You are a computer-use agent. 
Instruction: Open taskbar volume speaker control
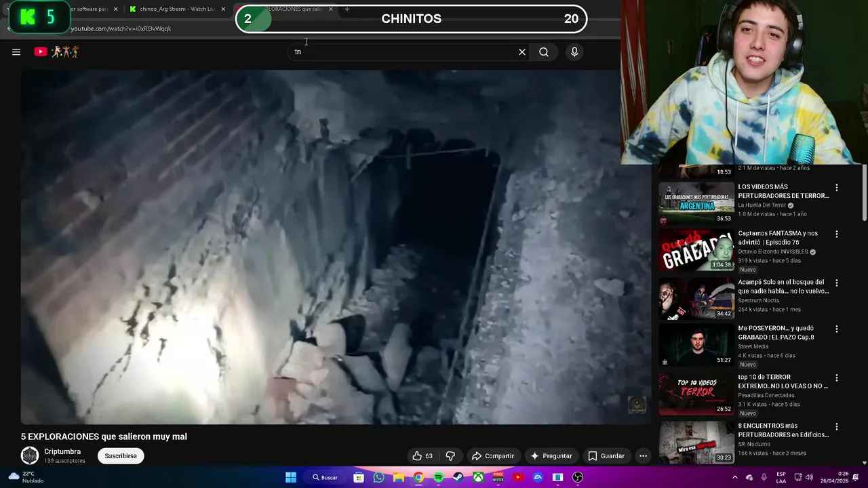click(809, 477)
